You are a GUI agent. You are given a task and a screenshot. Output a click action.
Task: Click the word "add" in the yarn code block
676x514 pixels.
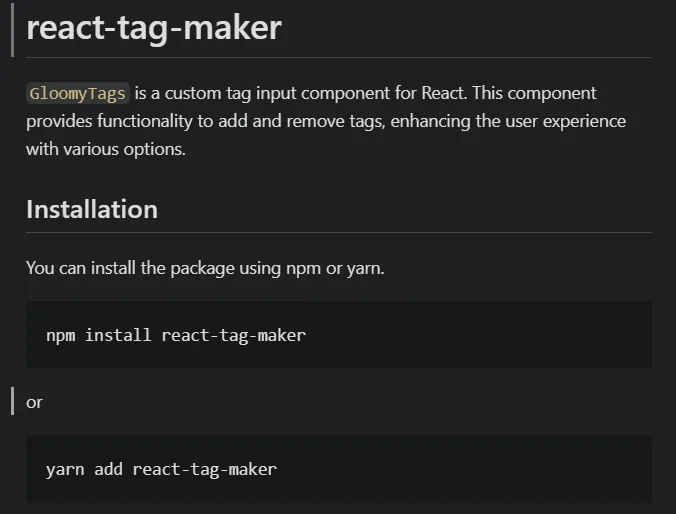108,468
